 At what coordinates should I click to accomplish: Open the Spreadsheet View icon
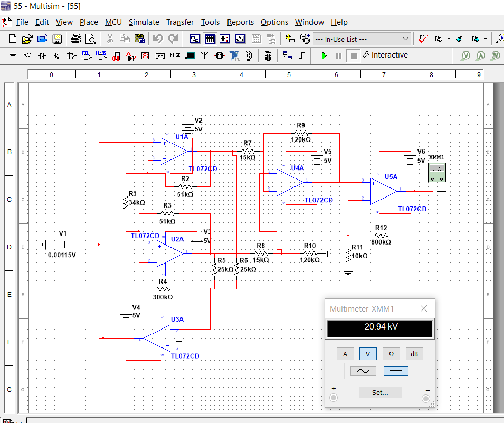(210, 39)
